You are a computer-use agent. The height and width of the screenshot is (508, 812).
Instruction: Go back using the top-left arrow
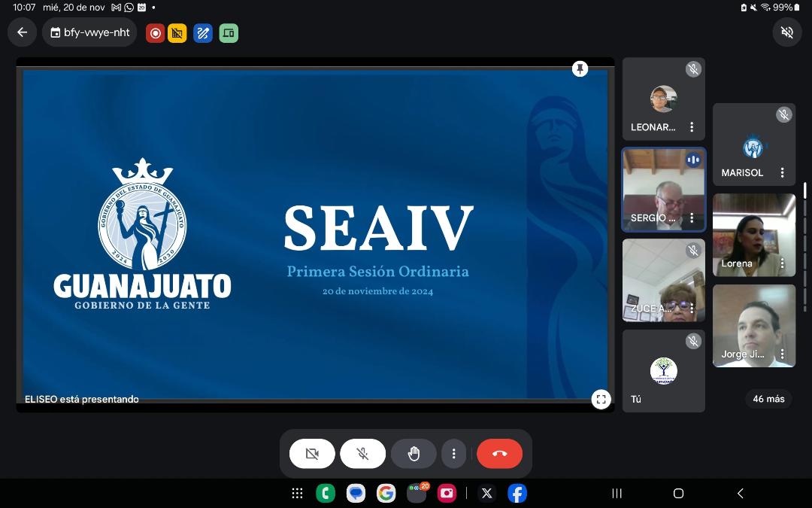[22, 32]
